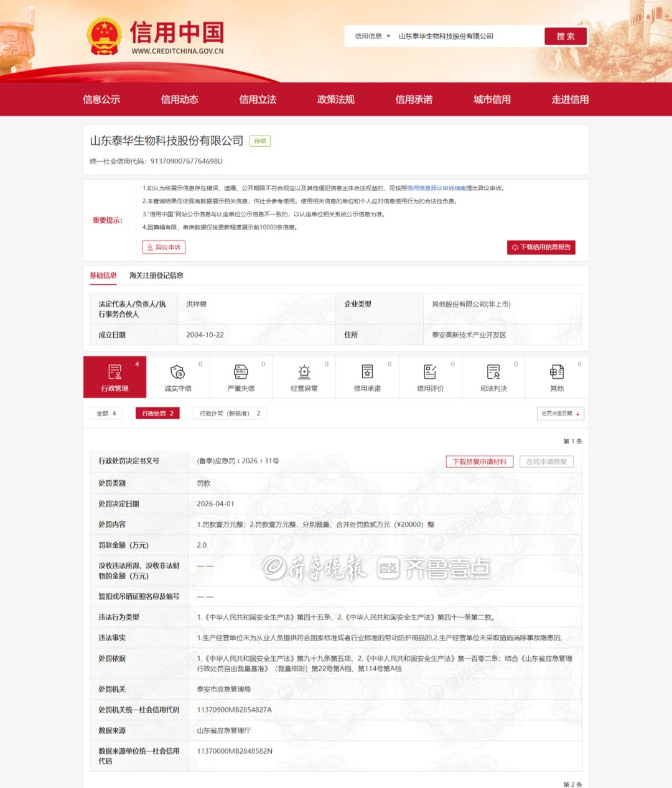Image resolution: width=672 pixels, height=788 pixels.
Task: Switch to the 海关注册登记信息 tab
Action: click(156, 276)
